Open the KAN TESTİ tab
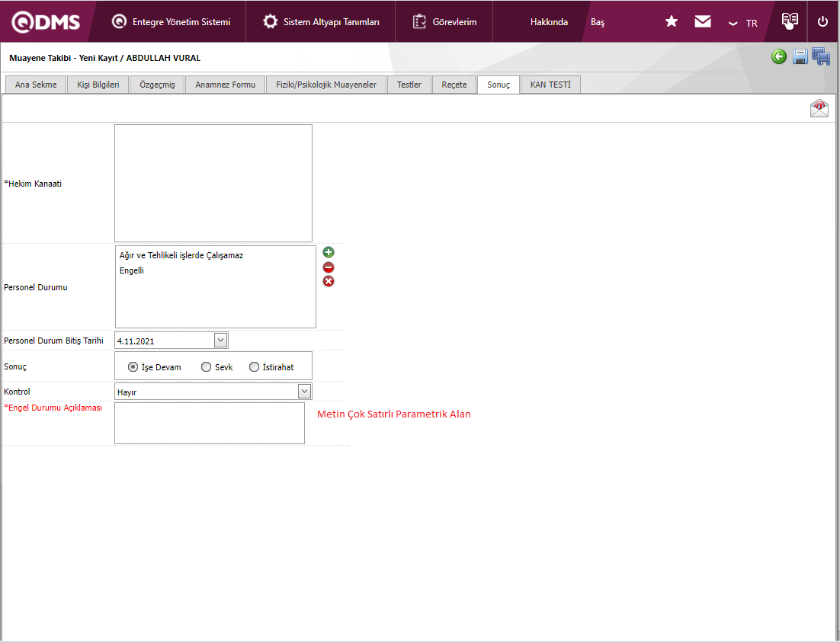The width and height of the screenshot is (840, 643). pos(550,85)
